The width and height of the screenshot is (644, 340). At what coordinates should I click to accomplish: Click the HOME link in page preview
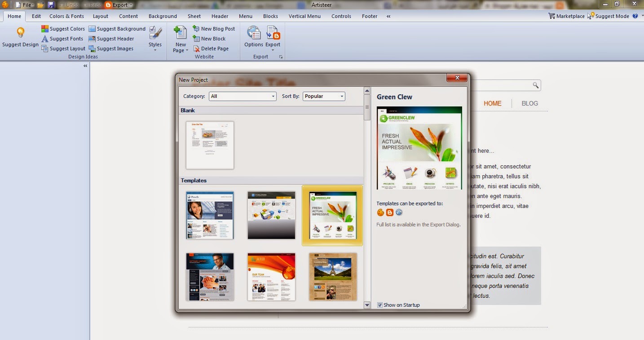pos(492,103)
